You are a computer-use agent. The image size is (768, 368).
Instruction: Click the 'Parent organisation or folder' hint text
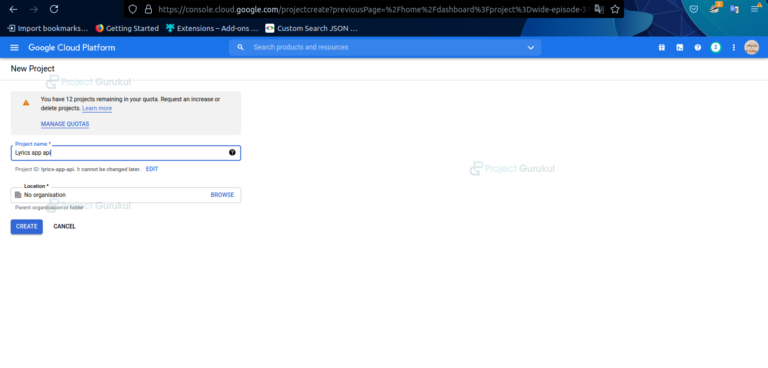[x=49, y=208]
